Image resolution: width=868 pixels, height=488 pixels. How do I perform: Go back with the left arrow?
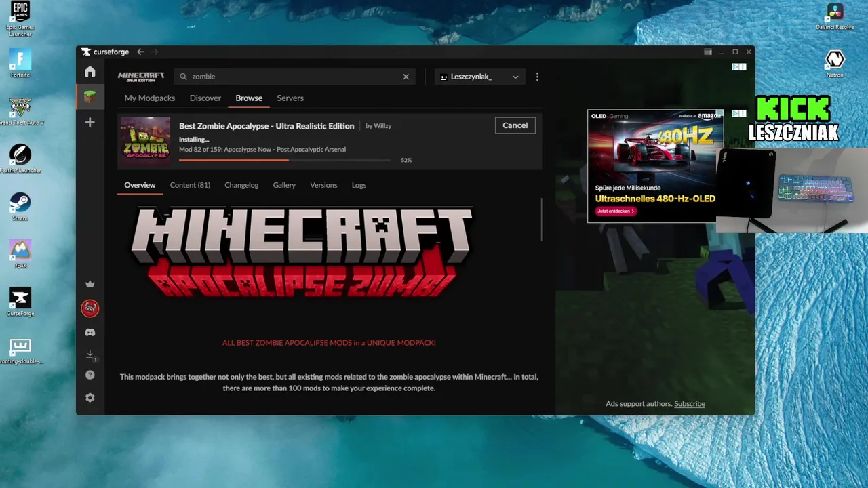pos(140,52)
